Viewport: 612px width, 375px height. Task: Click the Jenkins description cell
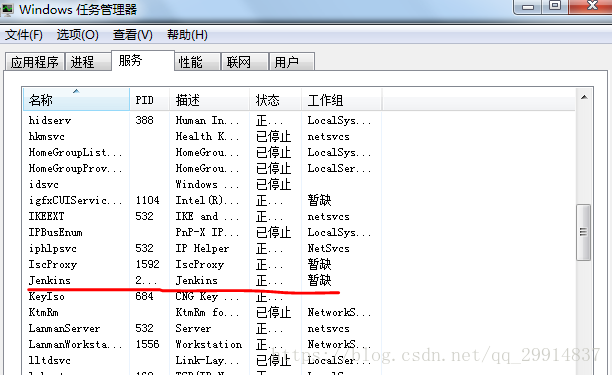tap(197, 281)
